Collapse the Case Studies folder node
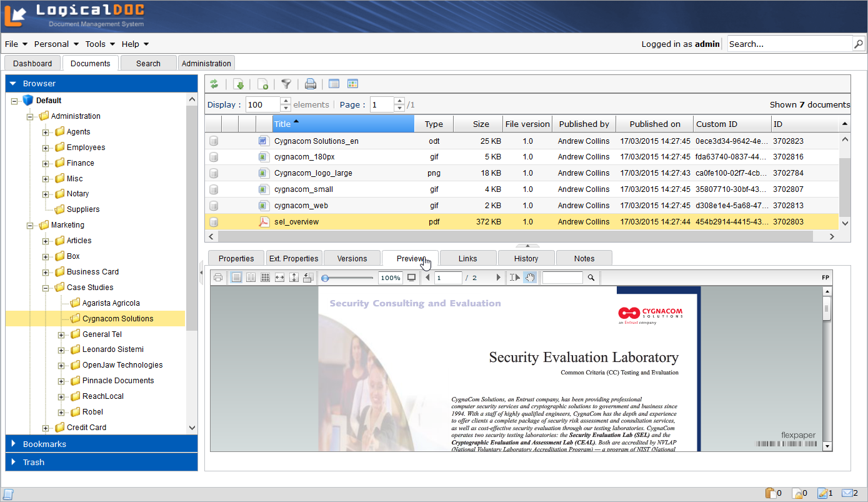 (46, 288)
